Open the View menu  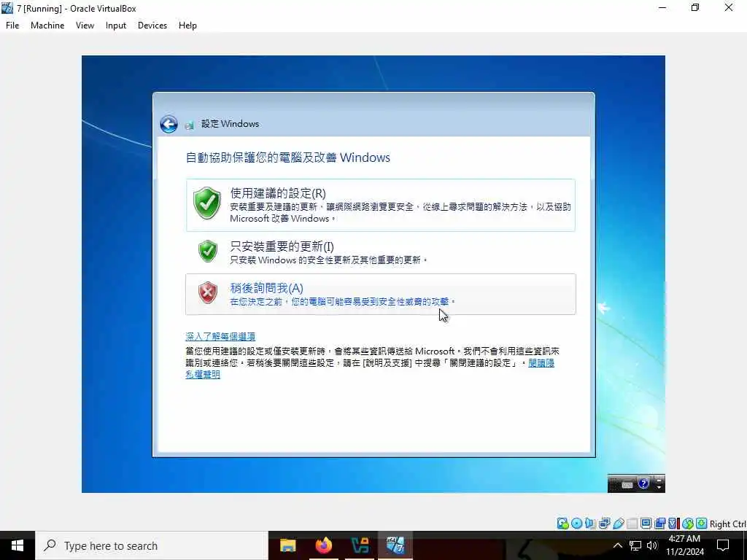coord(85,26)
